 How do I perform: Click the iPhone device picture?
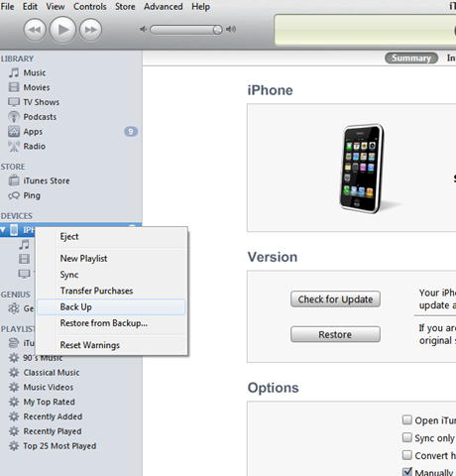363,169
